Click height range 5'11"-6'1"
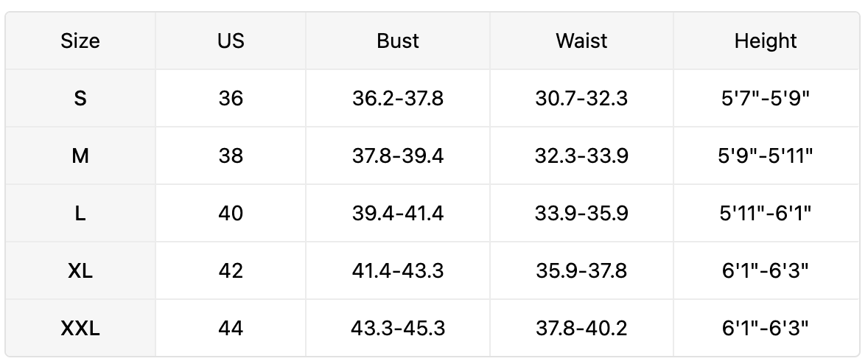This screenshot has height=364, width=868. click(x=766, y=214)
